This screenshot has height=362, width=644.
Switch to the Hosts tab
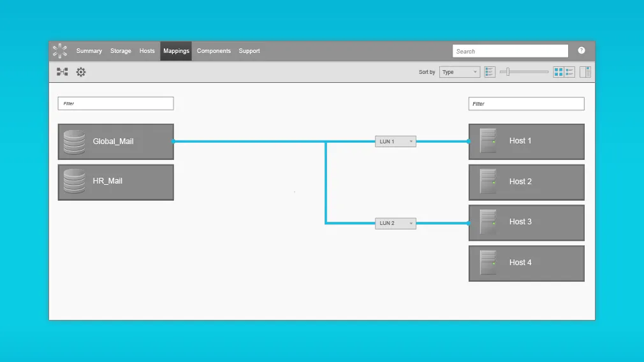point(147,51)
